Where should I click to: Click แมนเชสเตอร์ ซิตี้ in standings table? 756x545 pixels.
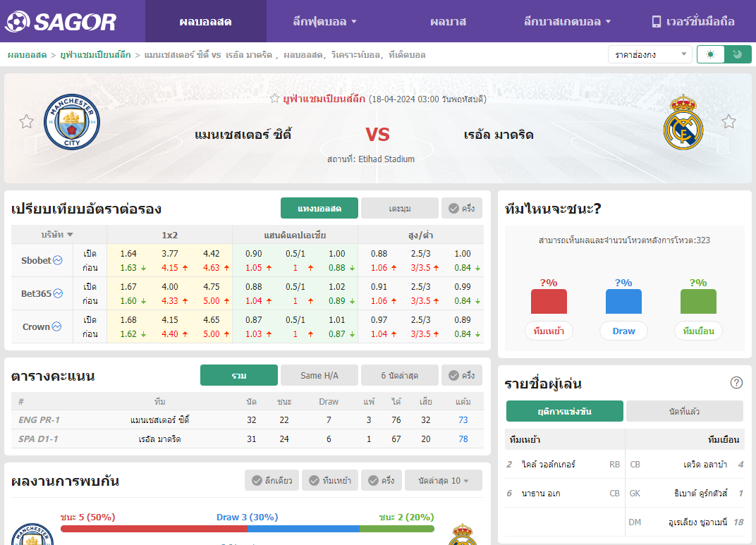coord(159,420)
